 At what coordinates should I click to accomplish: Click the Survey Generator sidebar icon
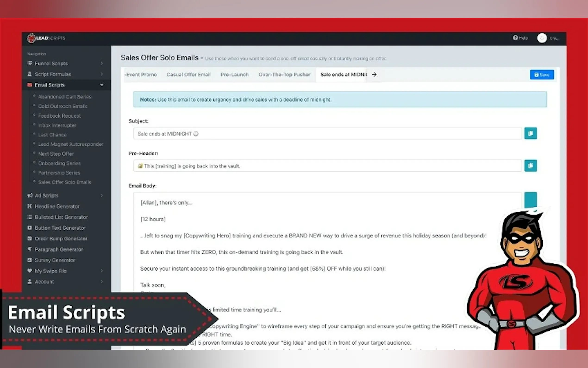coord(30,260)
